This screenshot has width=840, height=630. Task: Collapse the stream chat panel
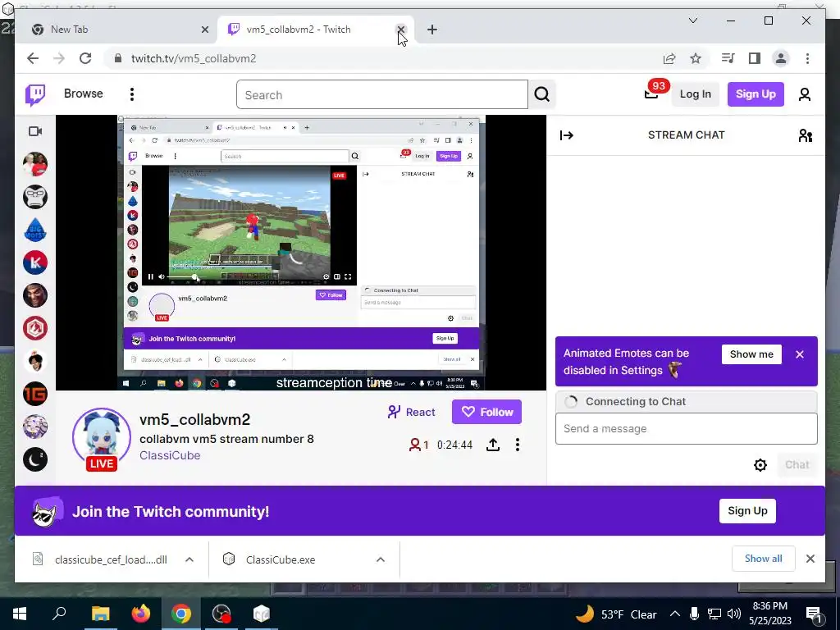click(566, 135)
